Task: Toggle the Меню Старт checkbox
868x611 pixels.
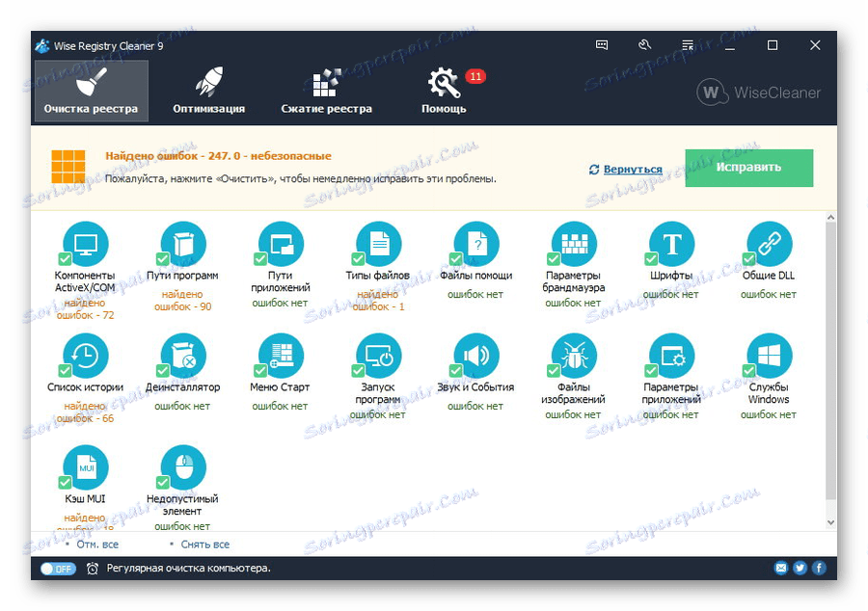Action: coord(260,370)
